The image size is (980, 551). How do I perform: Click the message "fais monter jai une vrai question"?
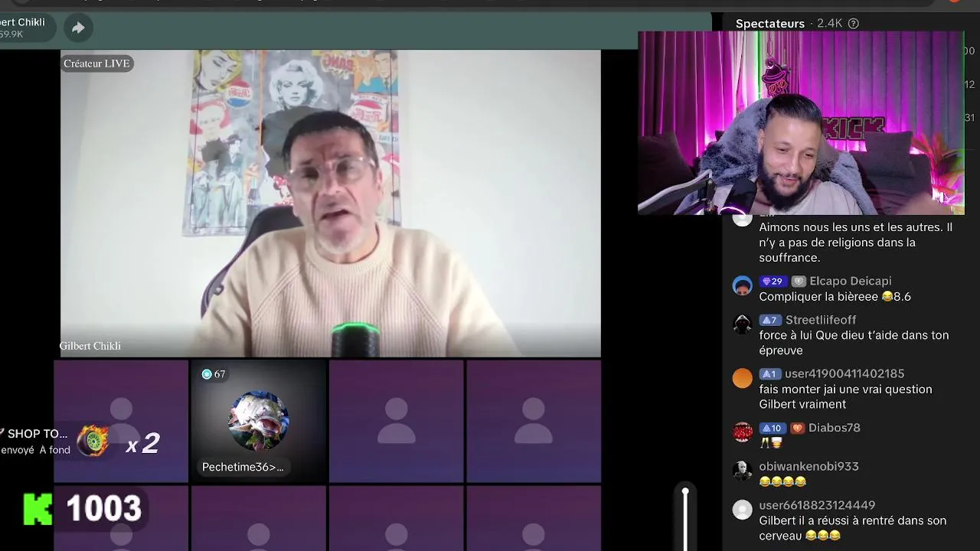click(x=845, y=397)
